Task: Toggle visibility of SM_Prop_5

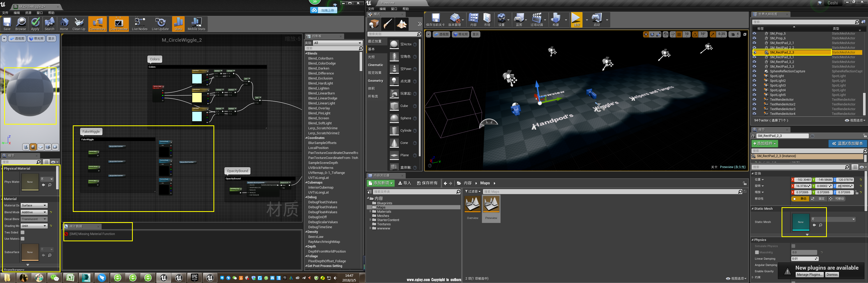Action: coord(754,33)
